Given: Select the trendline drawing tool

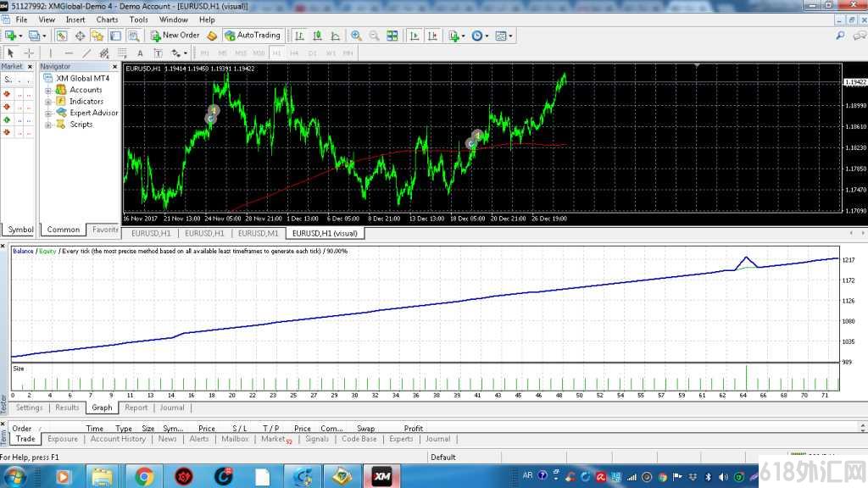Looking at the screenshot, I should click(x=86, y=53).
